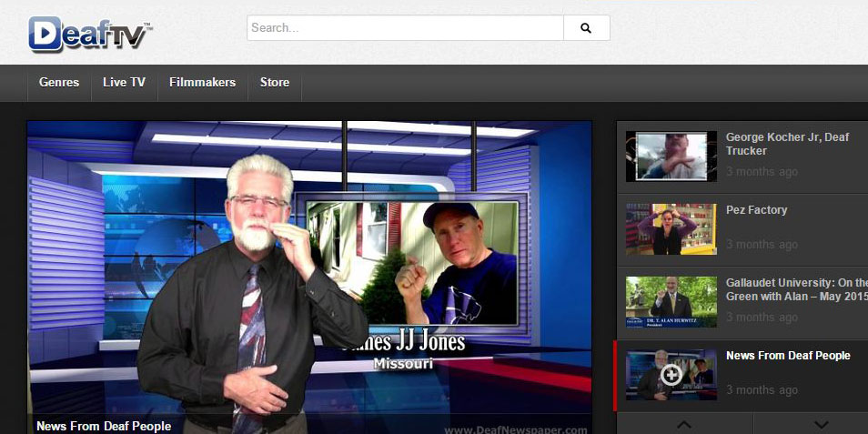Image resolution: width=868 pixels, height=434 pixels.
Task: Go to the Filmmakers page
Action: point(203,83)
